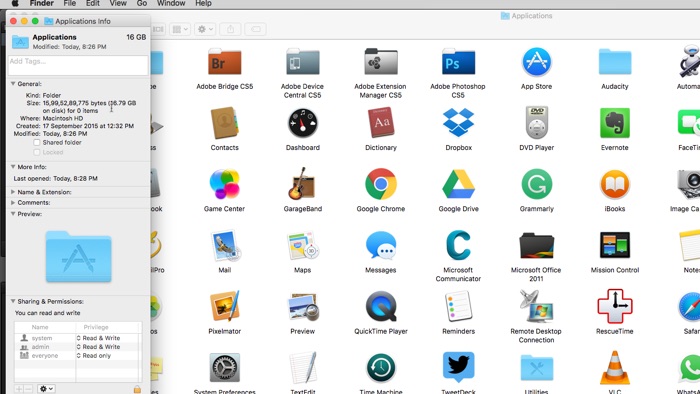
Task: Select the Reminders app icon
Action: tap(458, 306)
